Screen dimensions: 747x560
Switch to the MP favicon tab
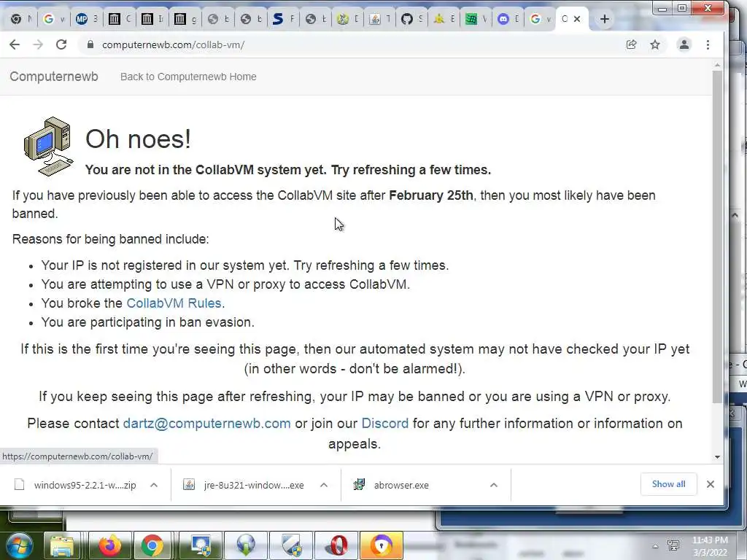coord(86,19)
